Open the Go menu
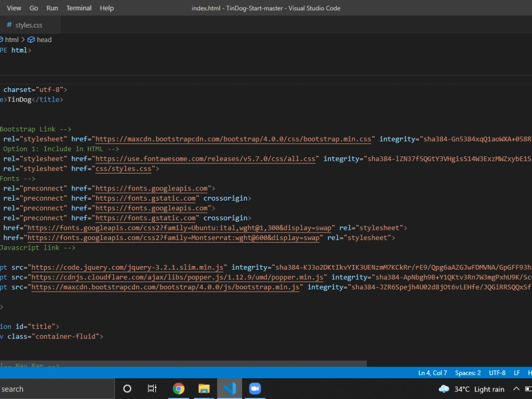 [x=34, y=8]
